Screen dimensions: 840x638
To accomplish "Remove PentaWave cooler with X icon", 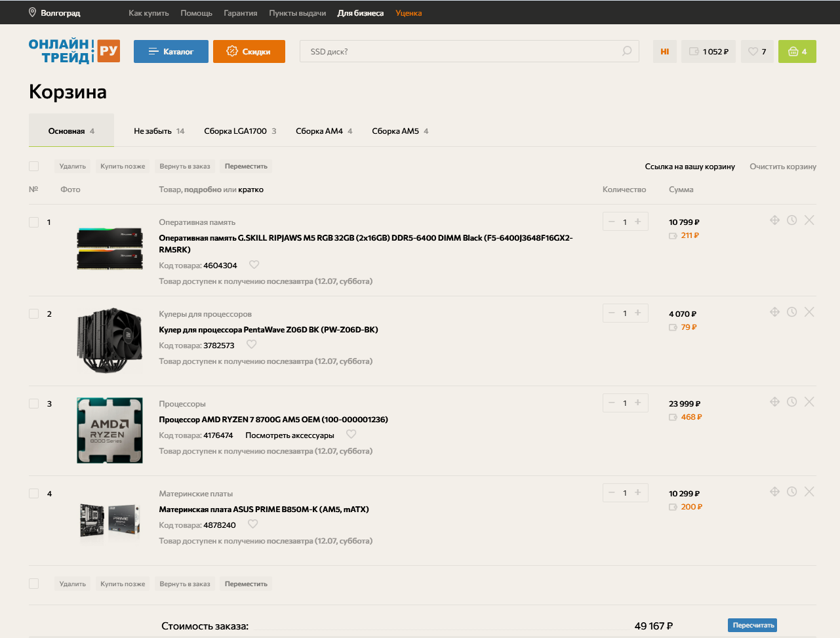I will [809, 312].
